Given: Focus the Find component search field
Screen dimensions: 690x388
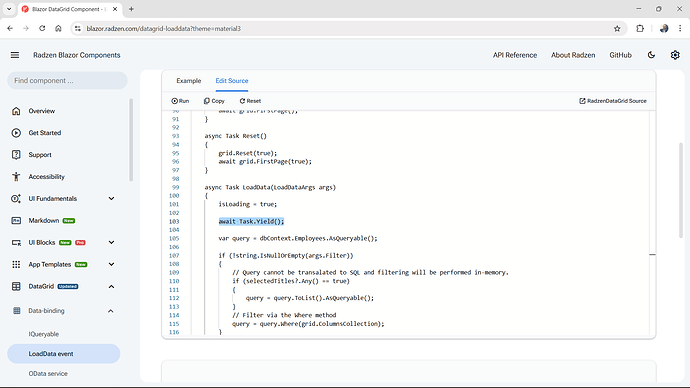Looking at the screenshot, I should click(67, 81).
